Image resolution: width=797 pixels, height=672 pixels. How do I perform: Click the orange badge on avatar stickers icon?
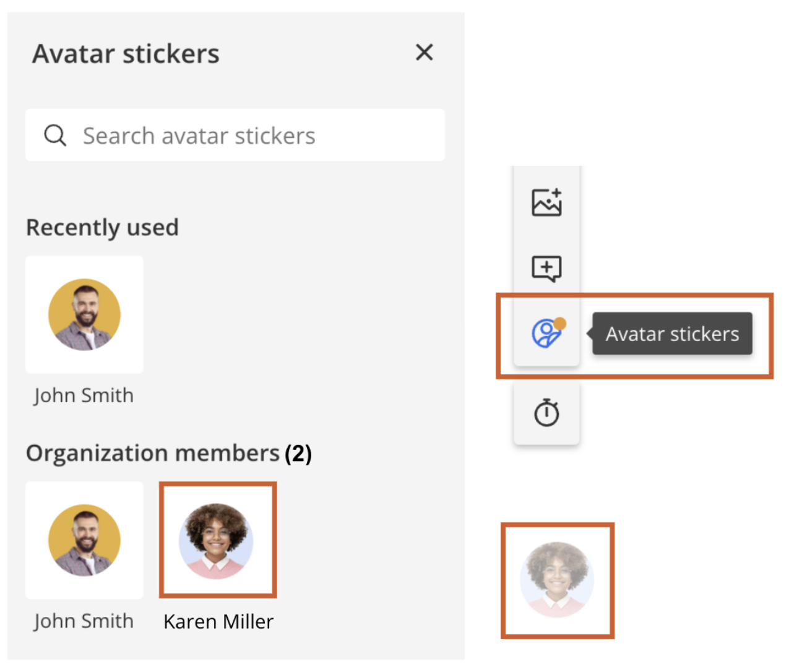click(560, 323)
